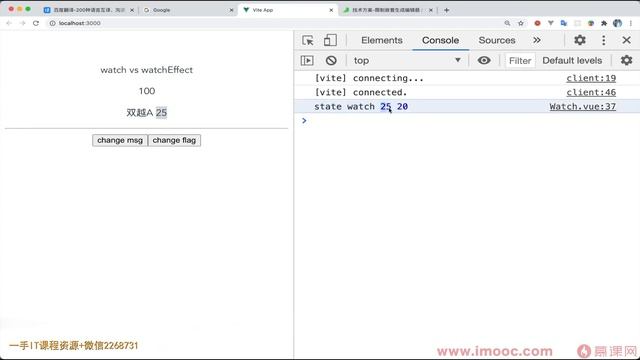The width and height of the screenshot is (640, 360).
Task: Open Google Translate extension icon
Action: click(x=564, y=23)
